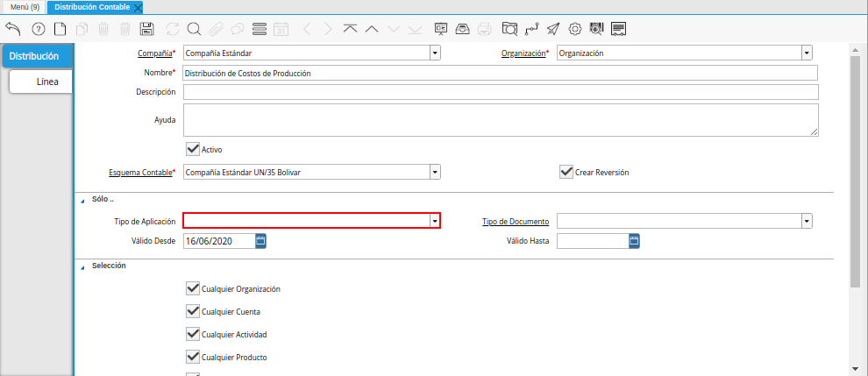
Task: Click the archive inbox tray icon
Action: coord(463,29)
